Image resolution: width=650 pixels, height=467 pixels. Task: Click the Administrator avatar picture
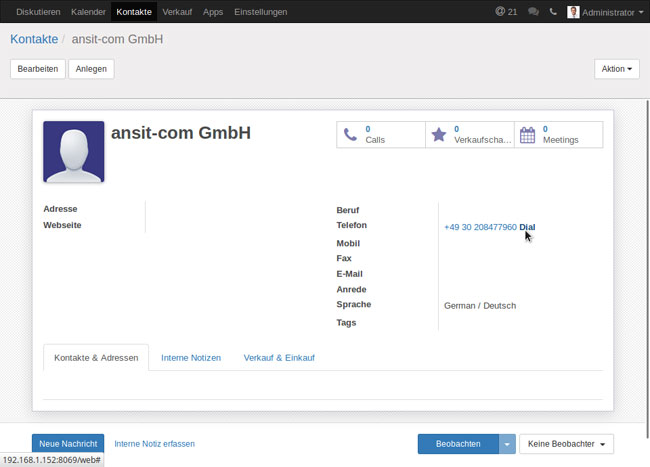point(573,12)
